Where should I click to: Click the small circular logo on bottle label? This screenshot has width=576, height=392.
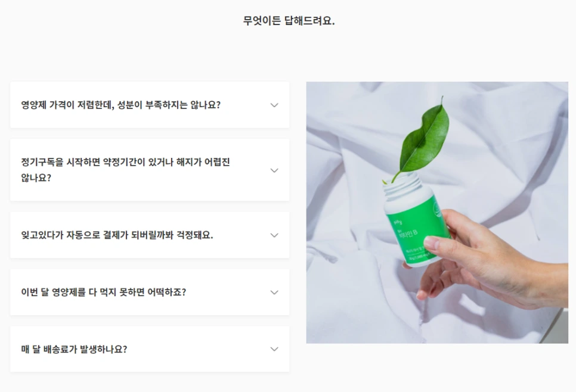(x=437, y=209)
